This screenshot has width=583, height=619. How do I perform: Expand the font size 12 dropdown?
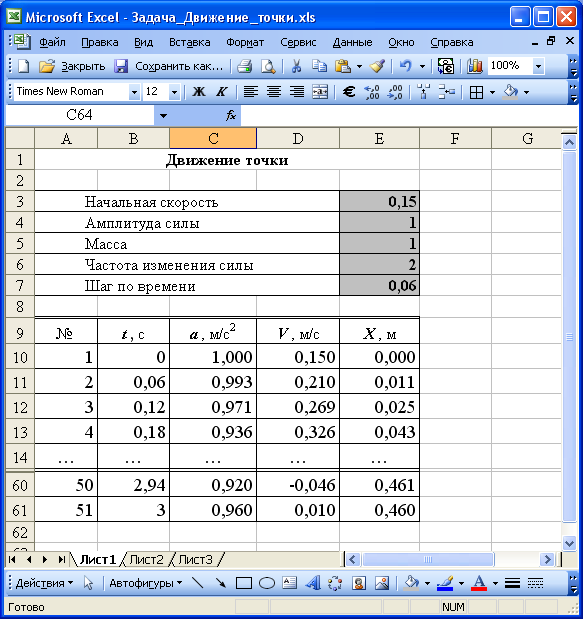[x=174, y=92]
